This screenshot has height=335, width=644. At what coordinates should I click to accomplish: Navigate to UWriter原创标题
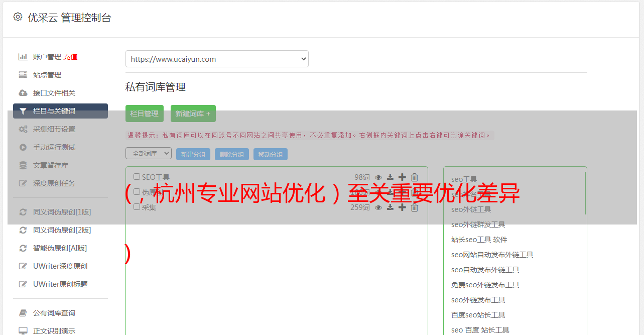[60, 284]
